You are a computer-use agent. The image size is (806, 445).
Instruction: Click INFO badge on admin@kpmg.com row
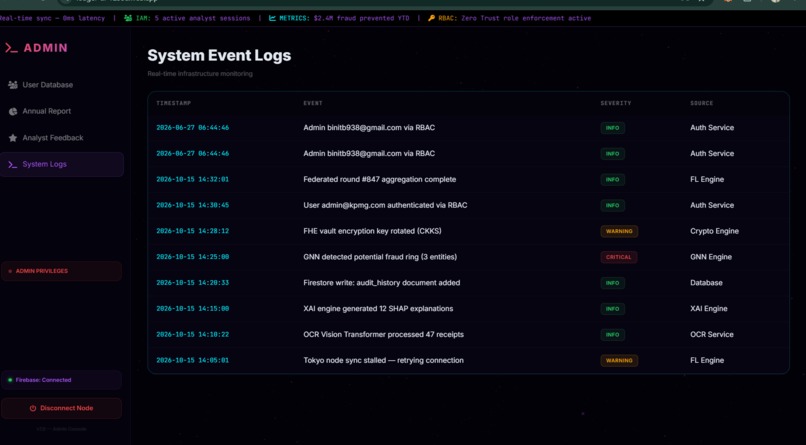(613, 205)
